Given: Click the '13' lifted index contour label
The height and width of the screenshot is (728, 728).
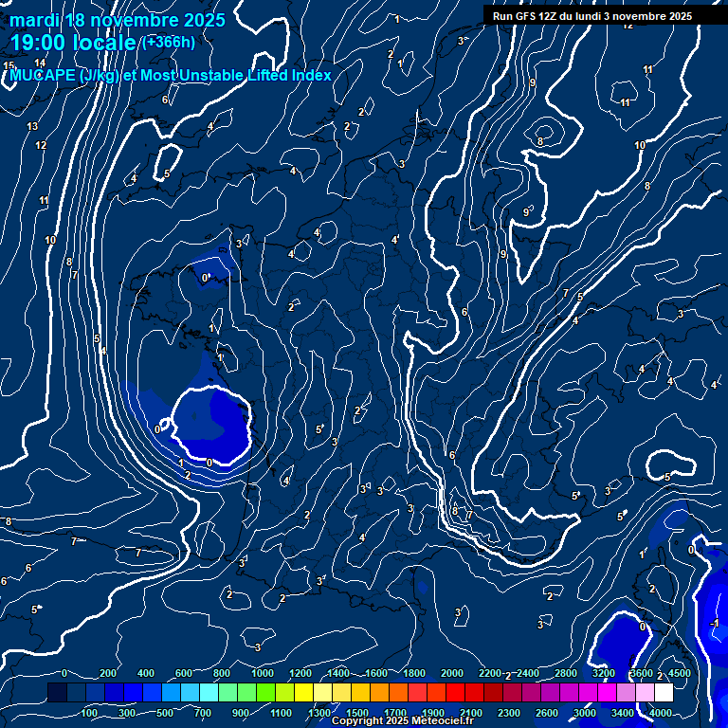Looking at the screenshot, I should [x=32, y=126].
